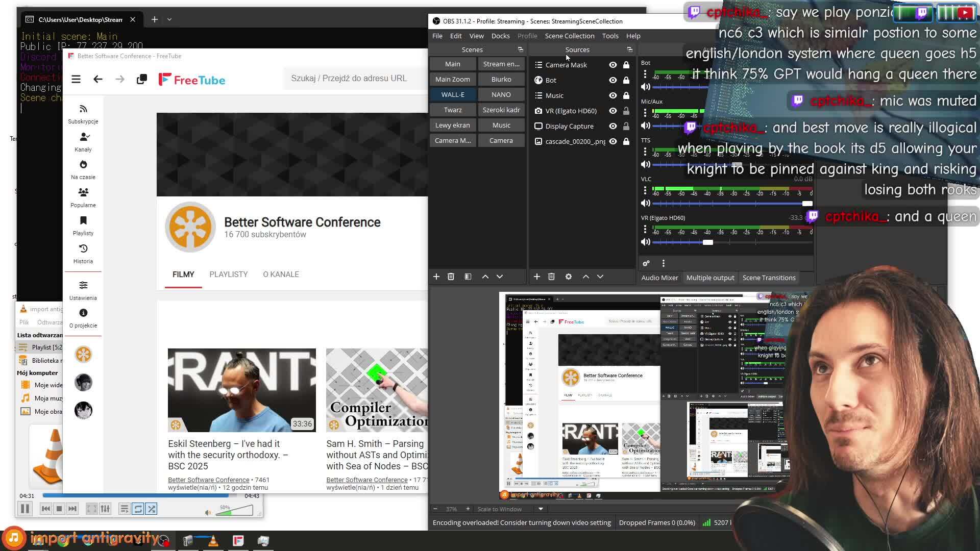Open Ustawienia settings in FreeTube
This screenshot has height=551, width=980.
click(x=83, y=291)
